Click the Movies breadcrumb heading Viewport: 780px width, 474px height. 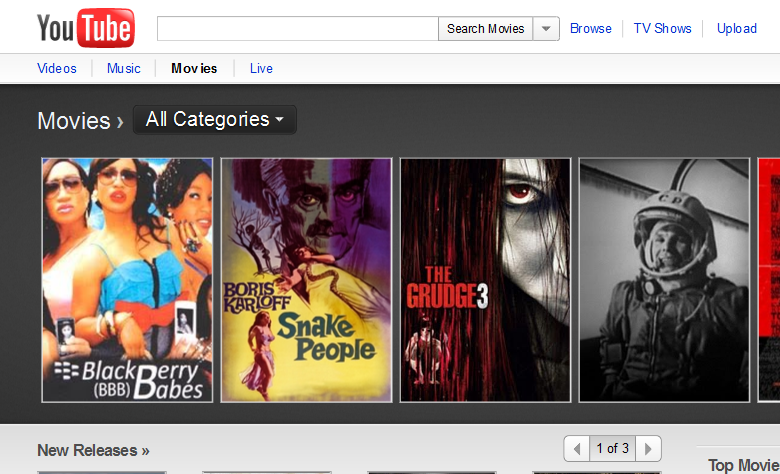coord(74,120)
